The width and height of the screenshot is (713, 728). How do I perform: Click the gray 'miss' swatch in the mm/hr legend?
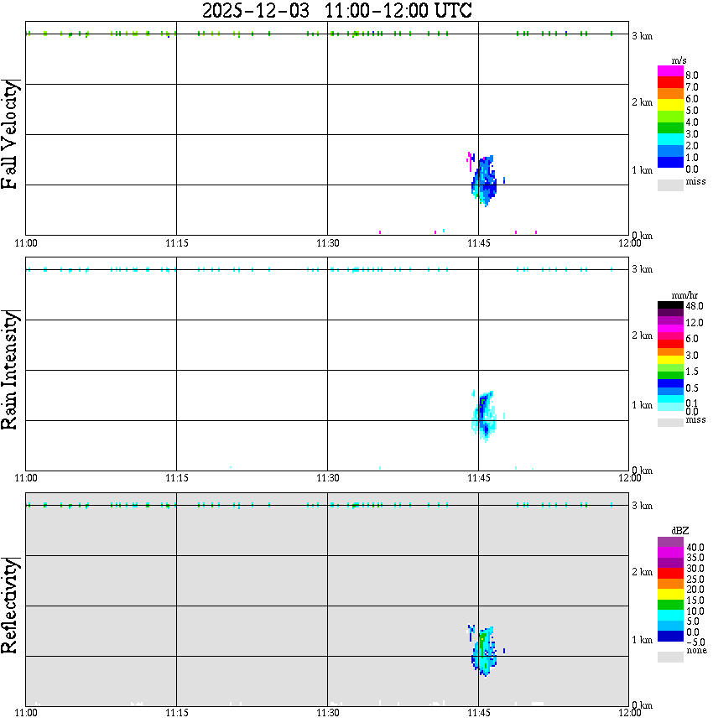click(x=670, y=423)
